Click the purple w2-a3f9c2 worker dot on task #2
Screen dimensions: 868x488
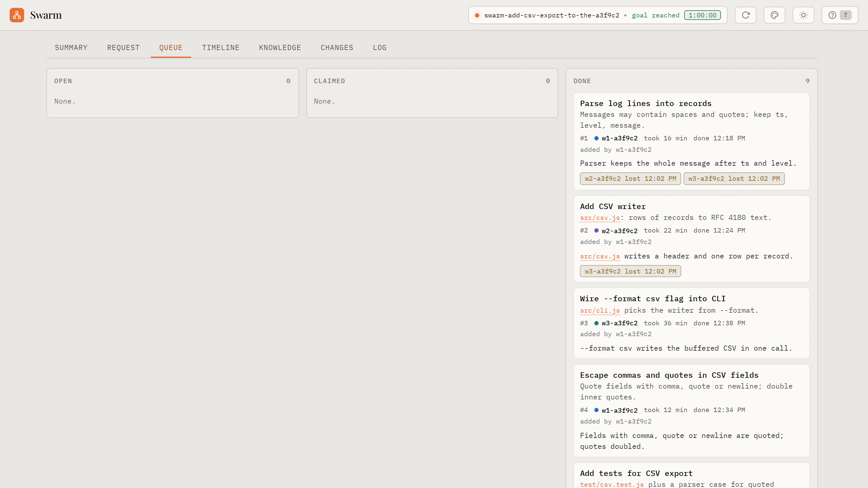tap(596, 230)
